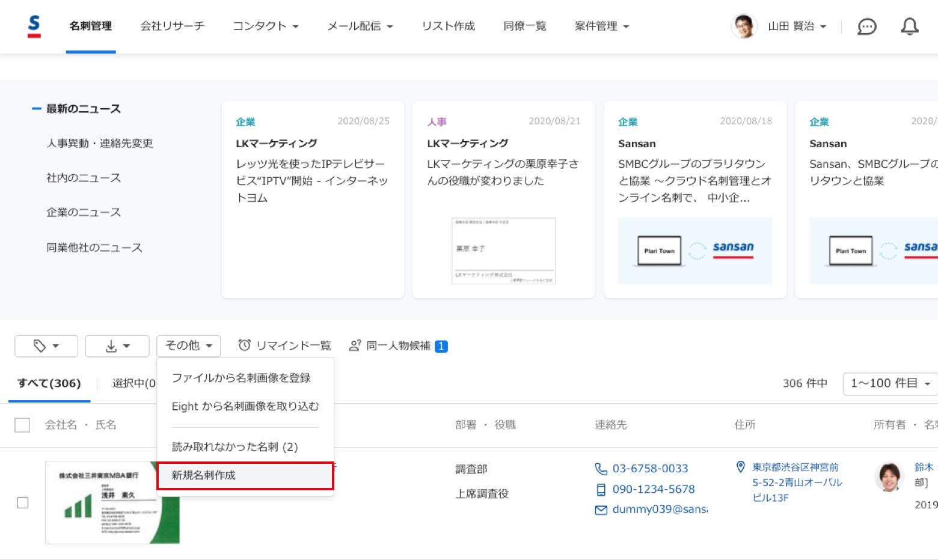Click the envelope icon beside dummy039 email
The image size is (938, 560).
point(601,510)
